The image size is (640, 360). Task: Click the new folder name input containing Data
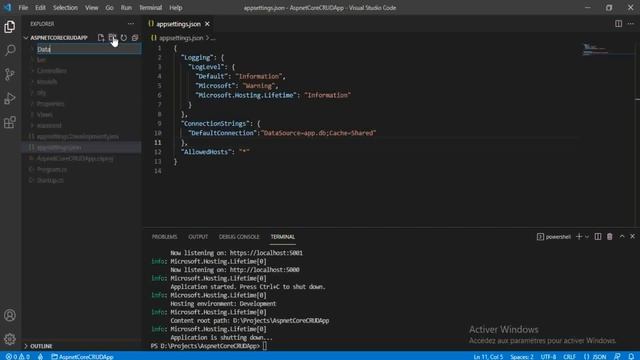pyautogui.click(x=89, y=49)
